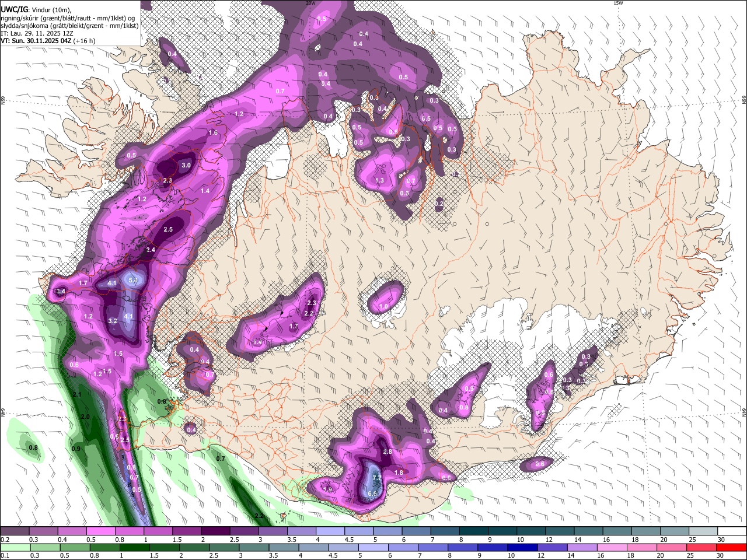Click the grey-plum 0.2–0.3 swatch in upper legend
This screenshot has width=747, height=560.
15,531
